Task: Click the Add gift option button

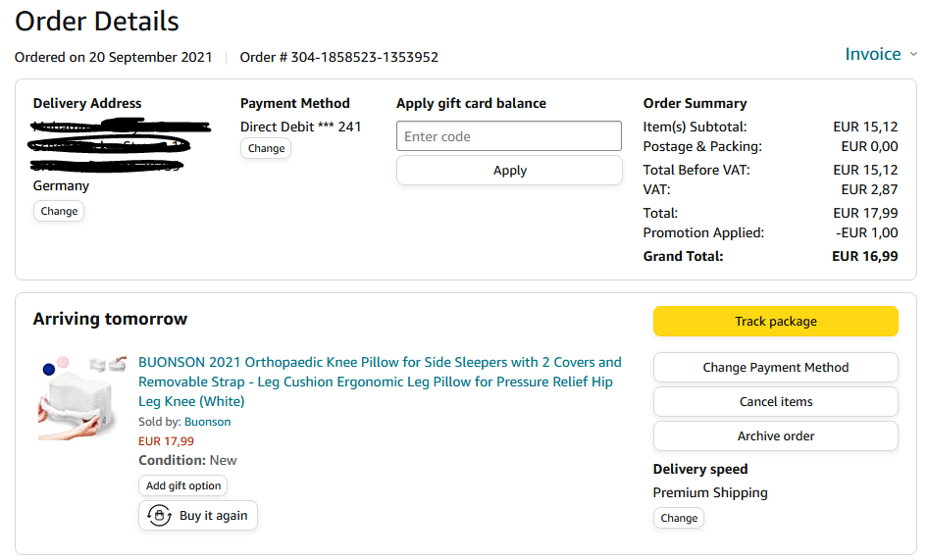Action: [183, 485]
